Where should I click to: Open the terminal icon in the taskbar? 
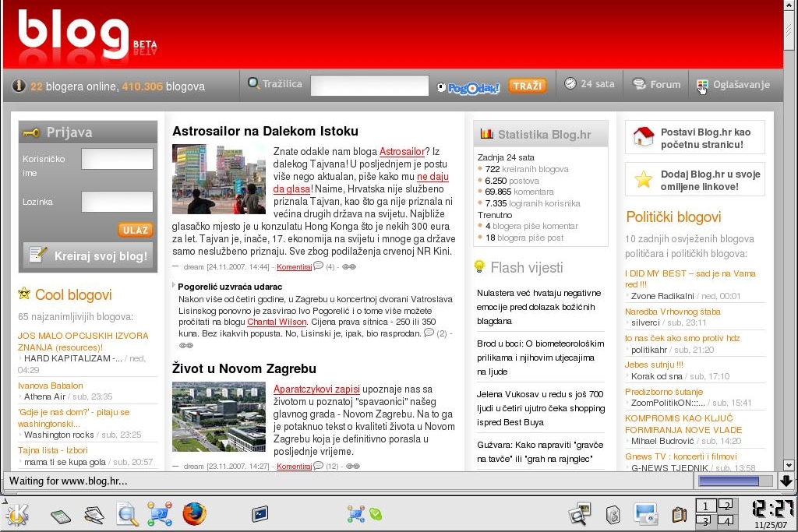pos(260,514)
